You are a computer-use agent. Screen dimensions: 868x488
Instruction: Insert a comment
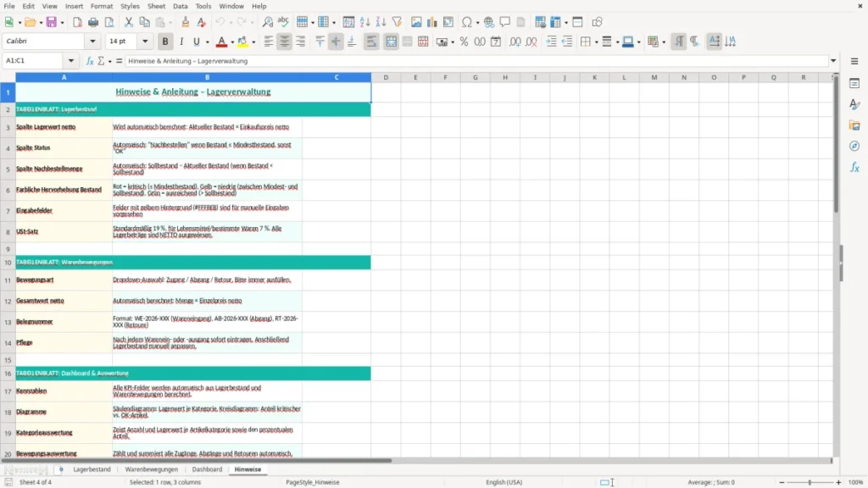[505, 22]
